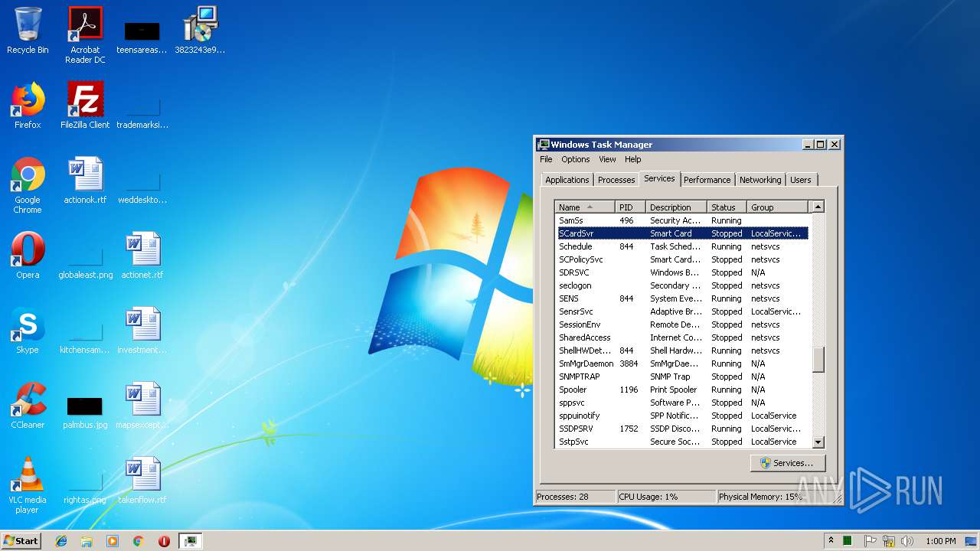This screenshot has width=980, height=551.
Task: Switch to the Performance tab
Action: tap(707, 180)
